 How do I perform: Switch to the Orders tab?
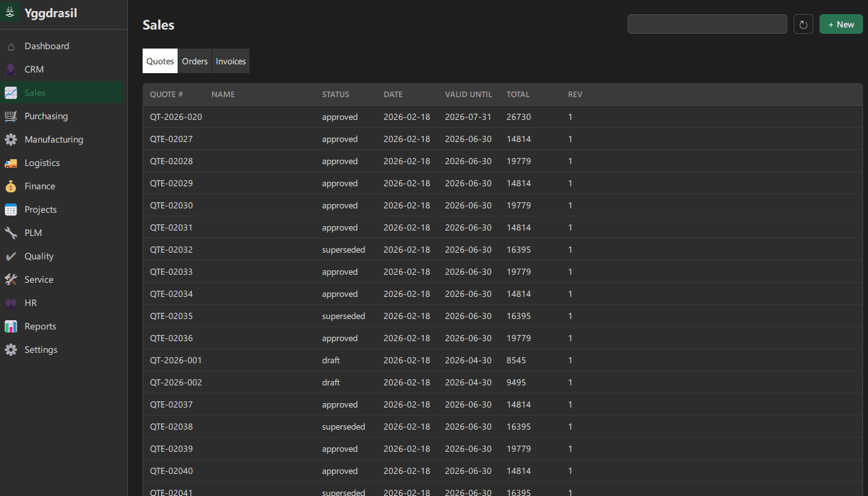tap(195, 61)
